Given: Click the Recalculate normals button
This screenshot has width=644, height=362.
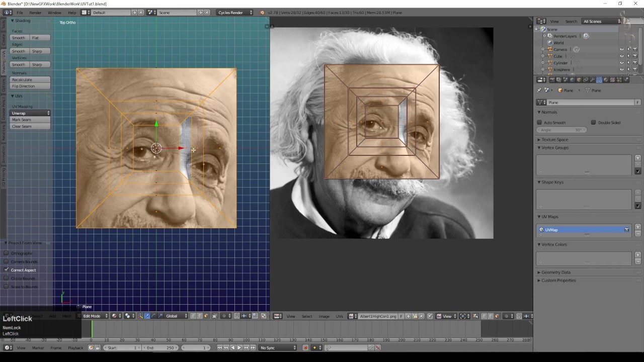Looking at the screenshot, I should (30, 79).
